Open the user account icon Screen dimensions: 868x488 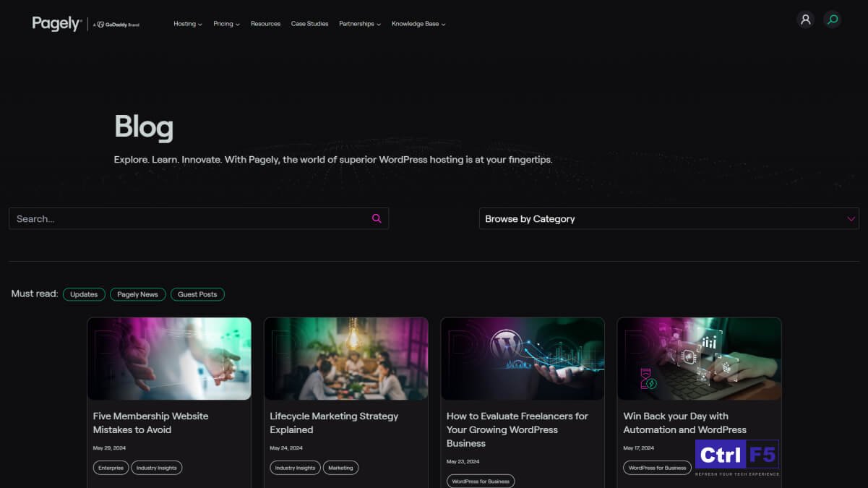805,20
